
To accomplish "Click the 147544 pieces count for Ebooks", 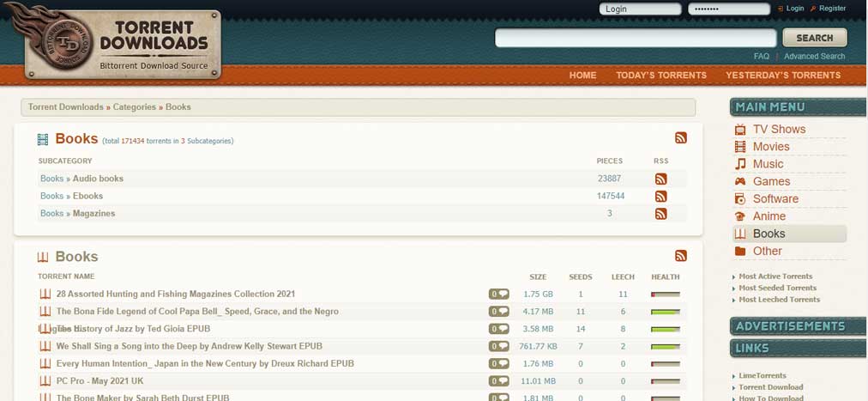I will pos(611,196).
